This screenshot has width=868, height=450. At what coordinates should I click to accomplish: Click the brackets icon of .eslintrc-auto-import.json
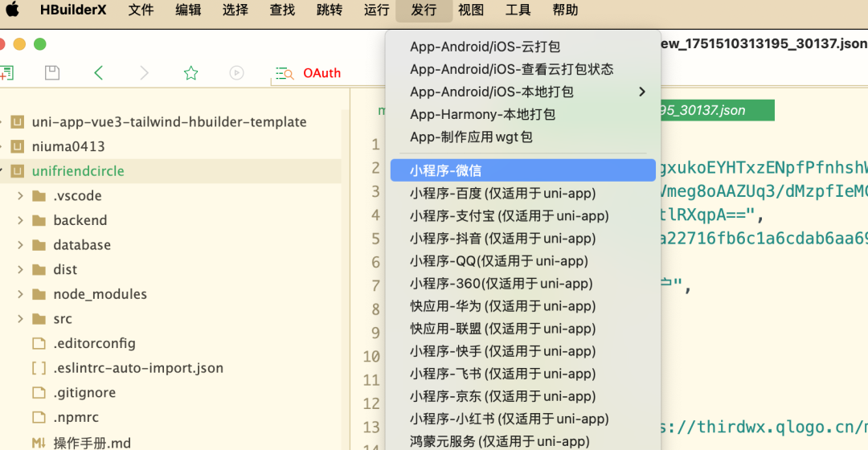pyautogui.click(x=39, y=368)
